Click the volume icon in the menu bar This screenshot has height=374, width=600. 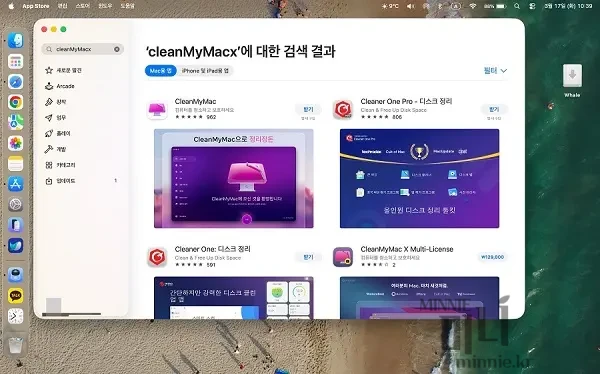411,6
